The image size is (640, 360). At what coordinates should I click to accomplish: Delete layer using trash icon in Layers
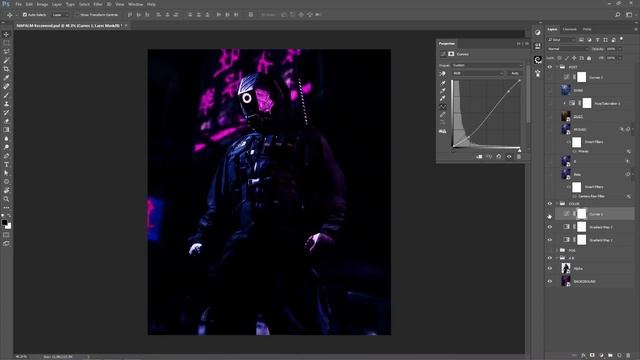628,356
